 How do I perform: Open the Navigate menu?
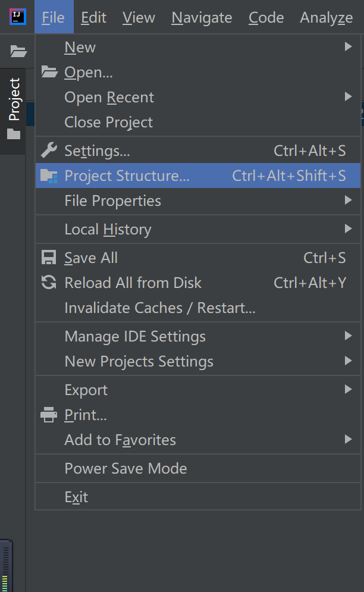[x=202, y=18]
